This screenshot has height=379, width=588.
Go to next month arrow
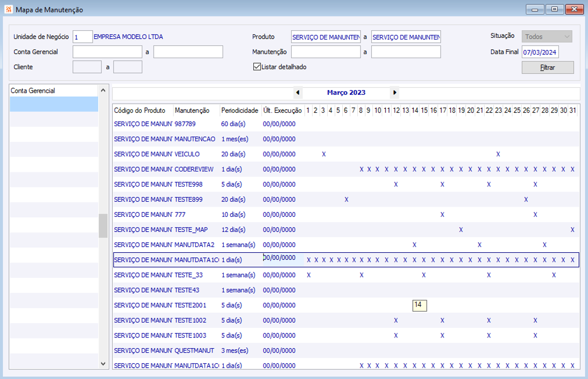tap(395, 92)
